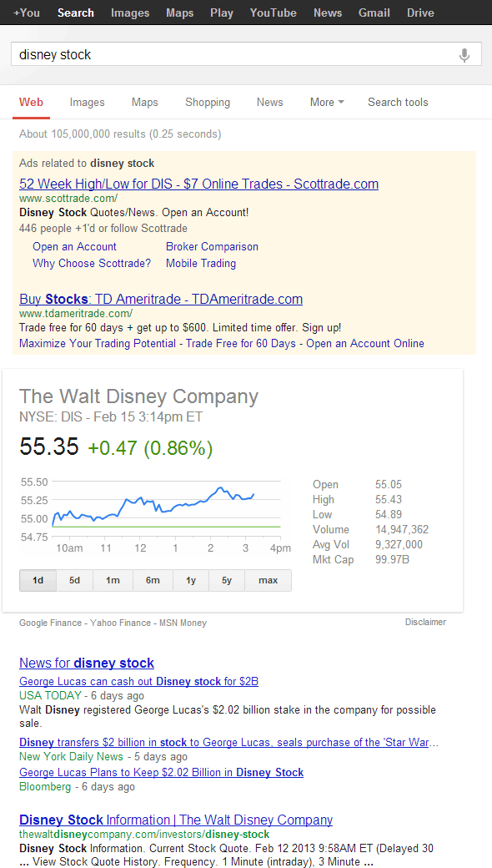Open Search tools
This screenshot has width=492, height=868.
[x=398, y=102]
